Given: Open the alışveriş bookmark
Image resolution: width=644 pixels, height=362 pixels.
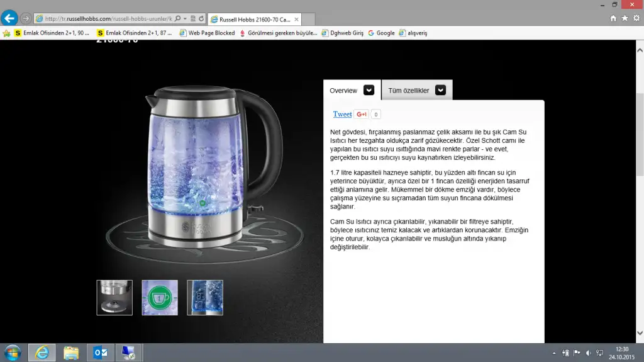Looking at the screenshot, I should click(416, 33).
